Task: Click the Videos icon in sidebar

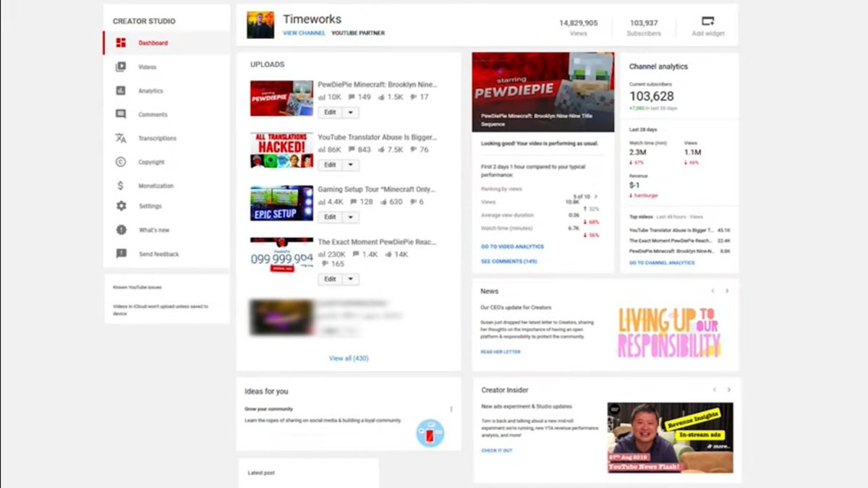Action: pos(121,67)
